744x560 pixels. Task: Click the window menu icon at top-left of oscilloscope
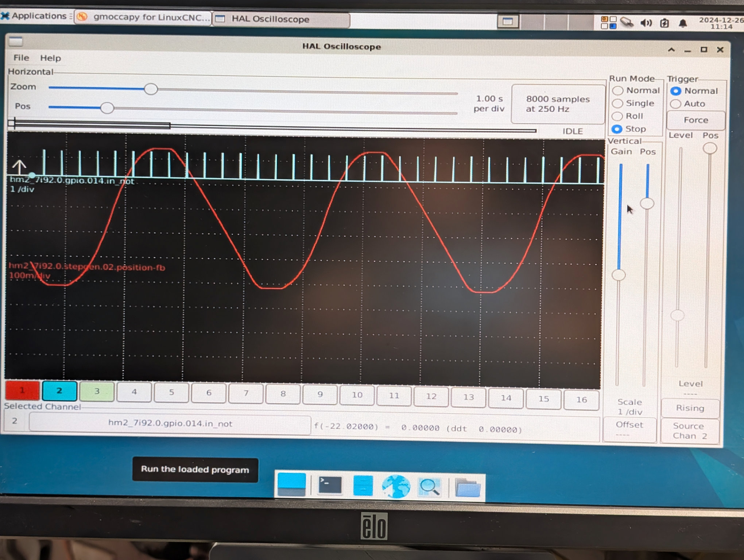tap(16, 41)
